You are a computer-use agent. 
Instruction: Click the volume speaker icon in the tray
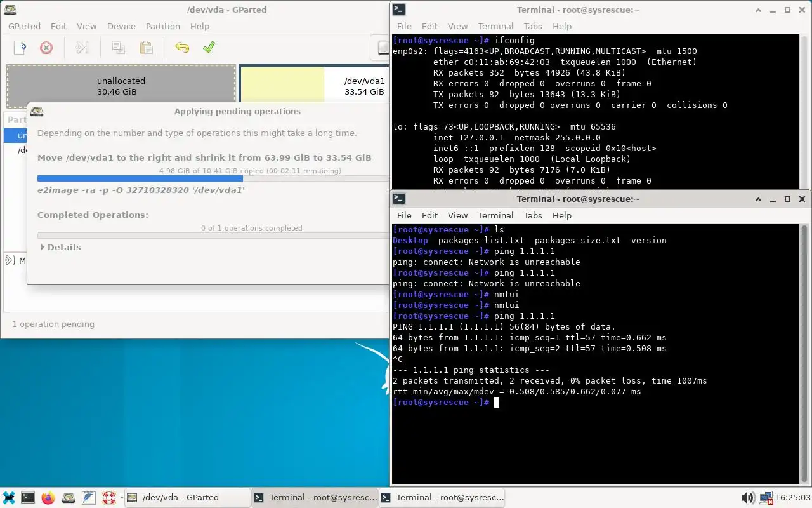click(748, 498)
